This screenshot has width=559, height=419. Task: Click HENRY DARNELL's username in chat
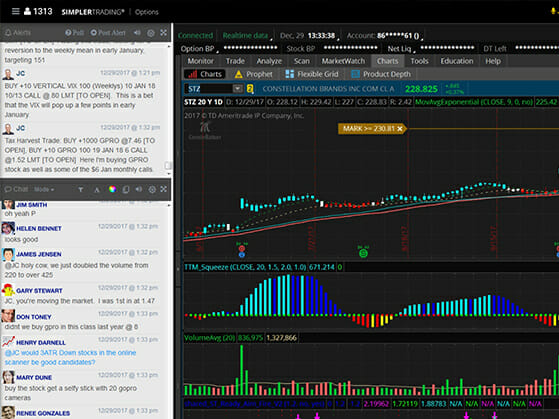[x=41, y=343]
